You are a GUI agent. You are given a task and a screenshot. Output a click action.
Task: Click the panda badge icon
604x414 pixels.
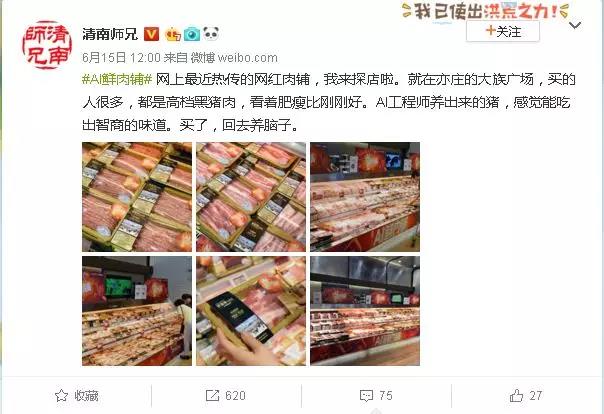click(x=211, y=34)
